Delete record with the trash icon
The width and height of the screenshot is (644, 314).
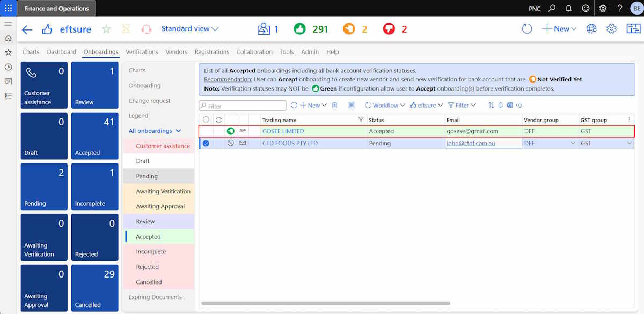tap(335, 106)
